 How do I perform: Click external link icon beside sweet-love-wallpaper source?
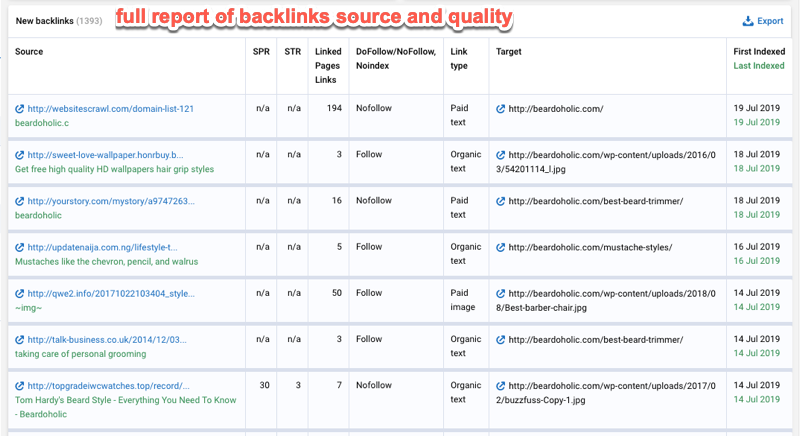tap(20, 155)
